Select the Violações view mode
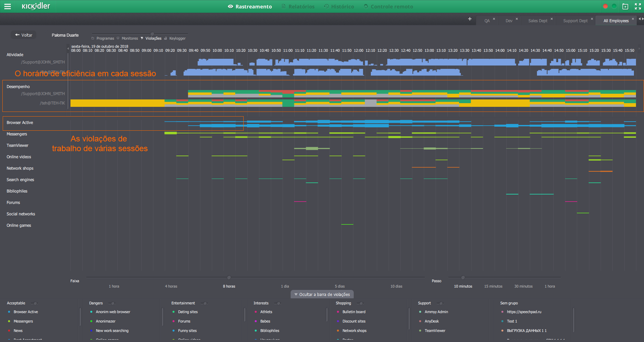Viewport: 644px width, 342px height. click(151, 38)
